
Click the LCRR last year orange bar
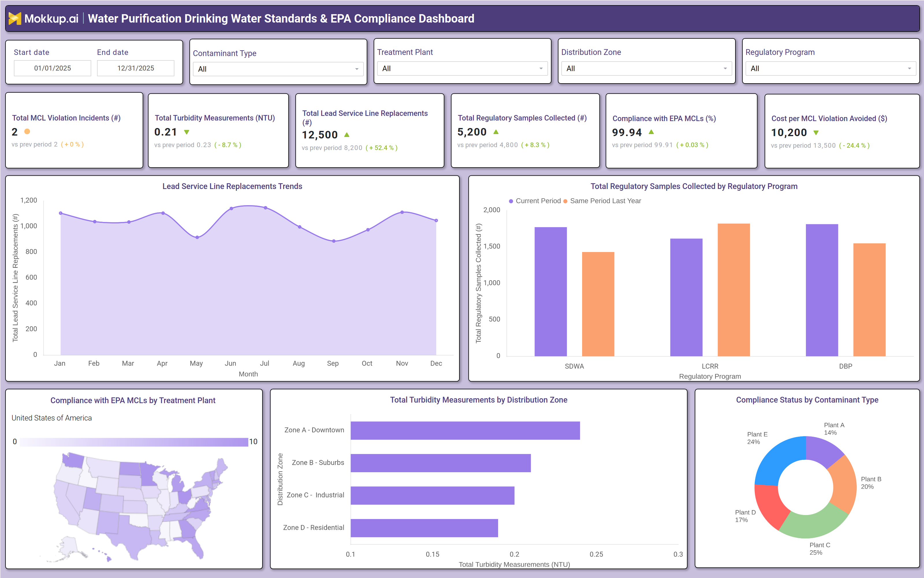point(733,290)
